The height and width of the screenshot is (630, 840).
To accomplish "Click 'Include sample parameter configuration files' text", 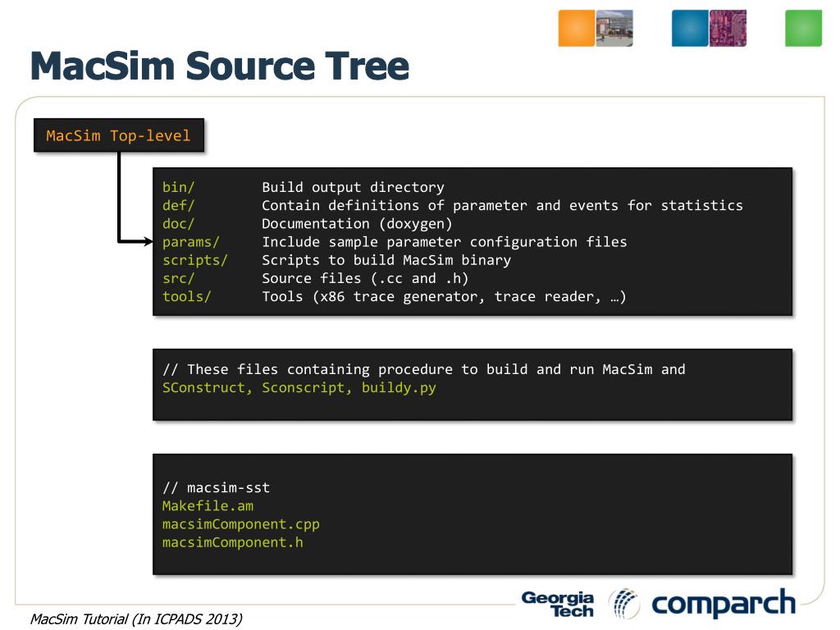I will coord(444,242).
